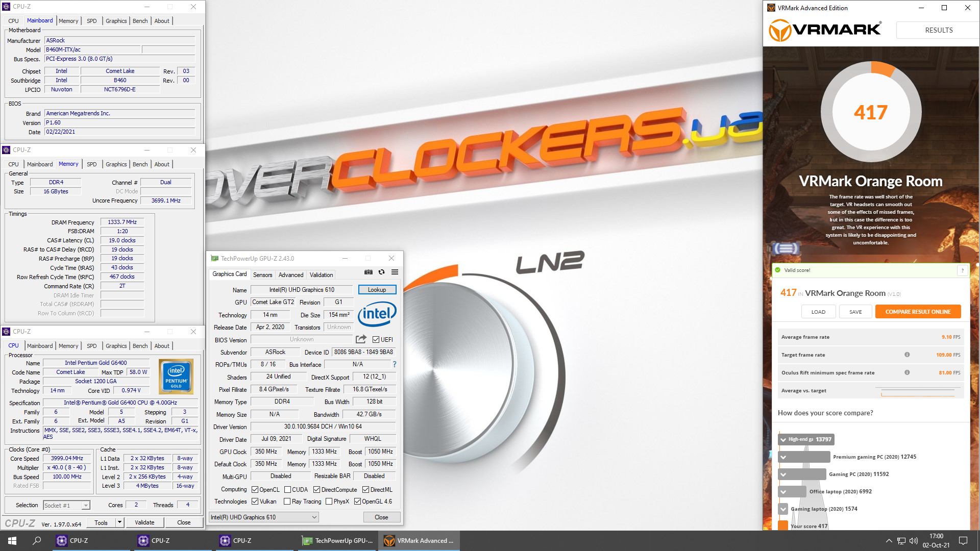Click the first CPU-Z taskbar icon
The image size is (980, 551).
point(92,541)
